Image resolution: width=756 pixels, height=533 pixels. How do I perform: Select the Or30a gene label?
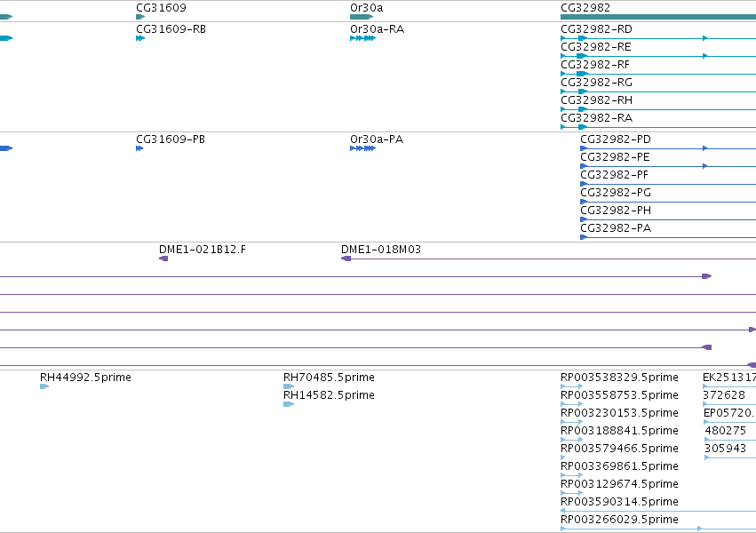[366, 8]
